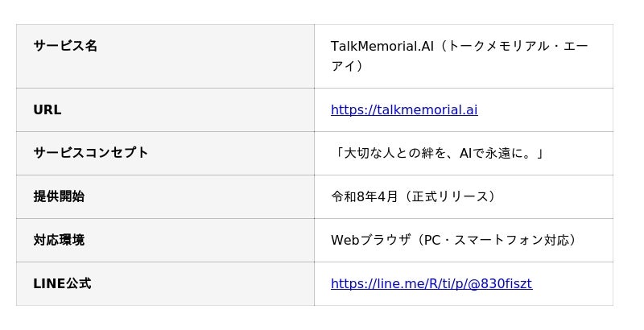Click the スマートフォン対応 text
The width and height of the screenshot is (644, 330).
point(510,240)
